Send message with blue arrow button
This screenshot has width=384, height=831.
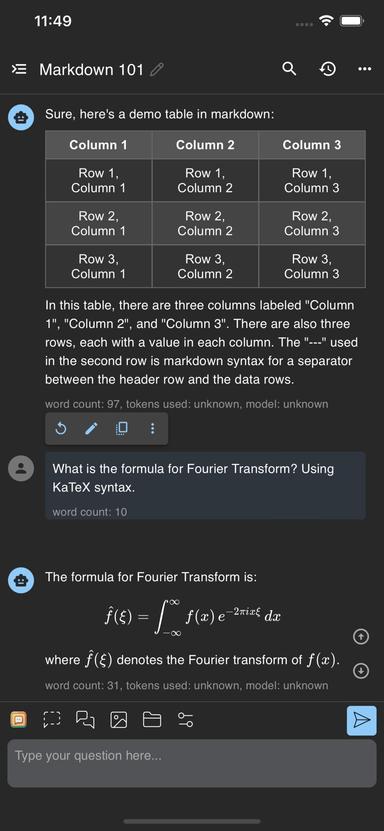[362, 720]
